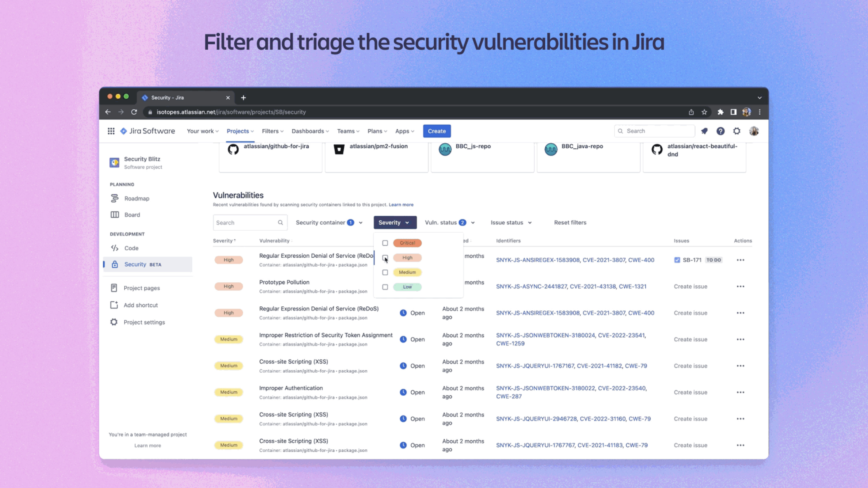
Task: Click the browser back arrow
Action: pos(108,112)
